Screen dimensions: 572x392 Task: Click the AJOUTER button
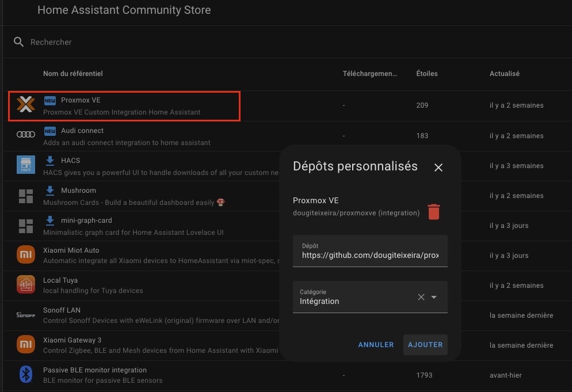pyautogui.click(x=425, y=345)
